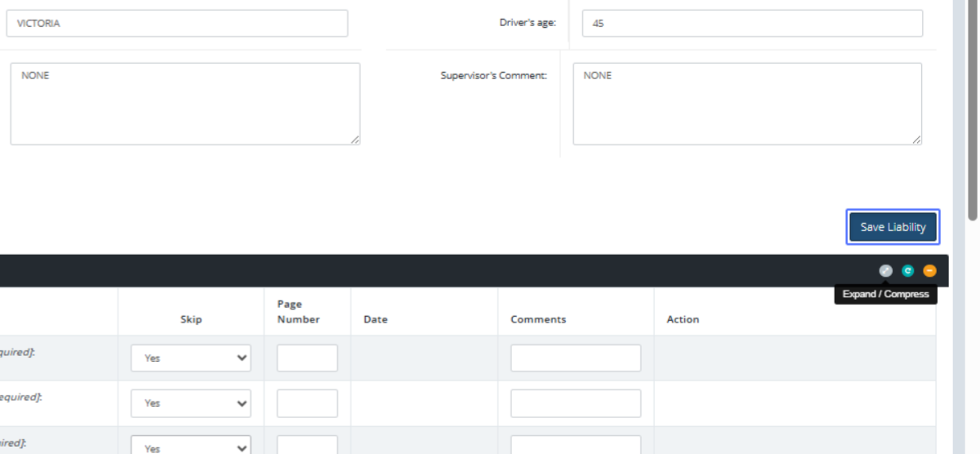Screen dimensions: 980x454
Task: Click the first row Comments field
Action: click(x=576, y=358)
